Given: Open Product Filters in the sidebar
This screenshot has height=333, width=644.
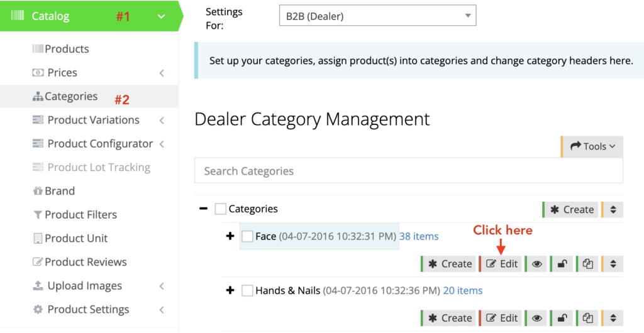Looking at the screenshot, I should click(x=80, y=215).
